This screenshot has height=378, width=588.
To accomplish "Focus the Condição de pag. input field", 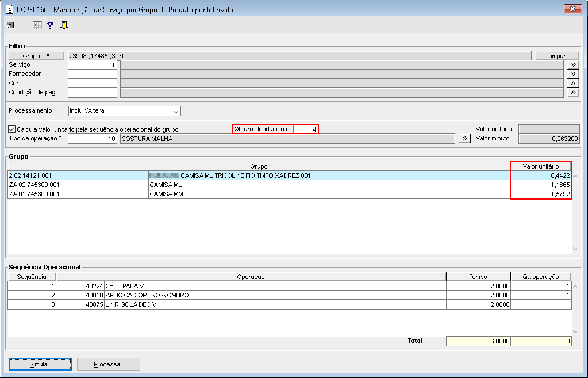I will (93, 92).
